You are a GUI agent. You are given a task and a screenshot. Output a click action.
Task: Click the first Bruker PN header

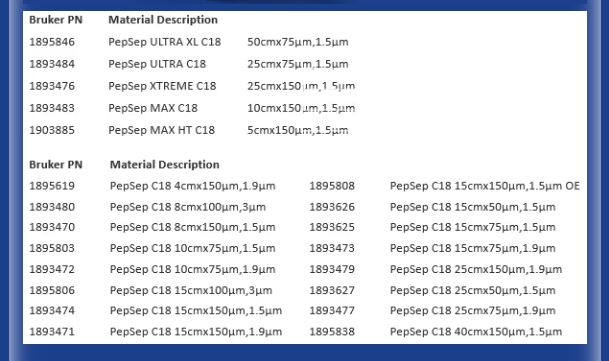[56, 20]
